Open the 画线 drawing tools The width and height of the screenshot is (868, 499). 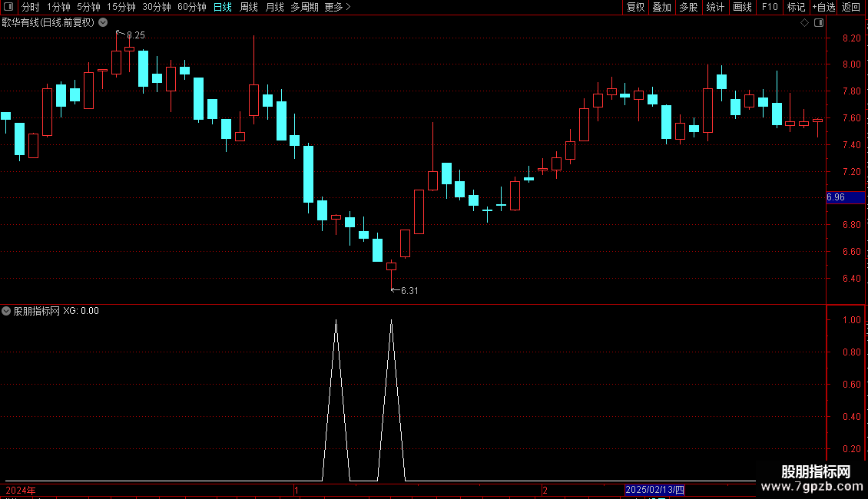pyautogui.click(x=742, y=7)
